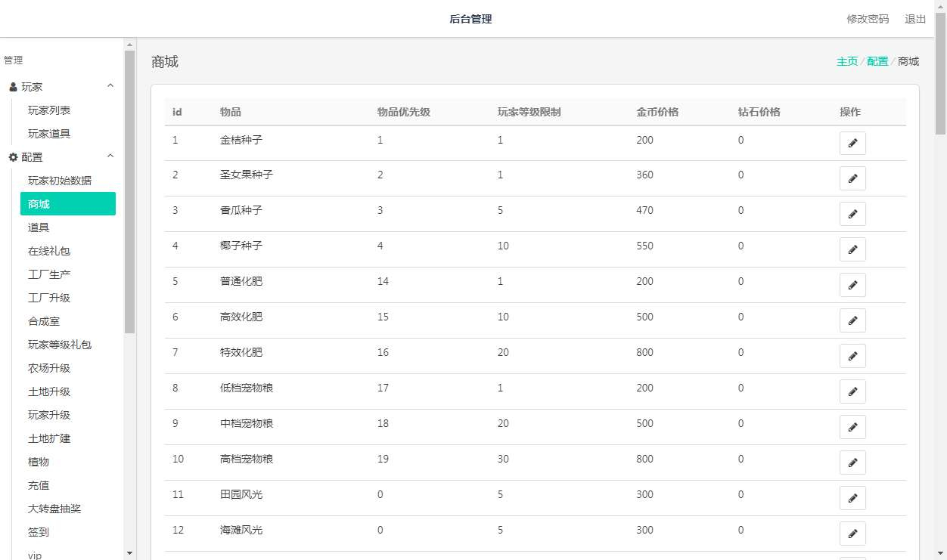Image resolution: width=947 pixels, height=560 pixels.
Task: Open 工厂升级 in sidebar
Action: (x=49, y=298)
